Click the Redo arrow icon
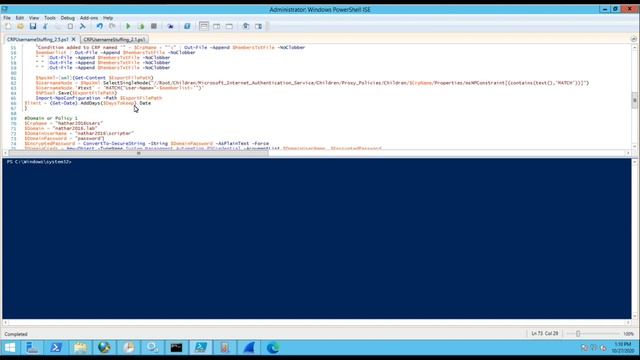 click(x=112, y=26)
